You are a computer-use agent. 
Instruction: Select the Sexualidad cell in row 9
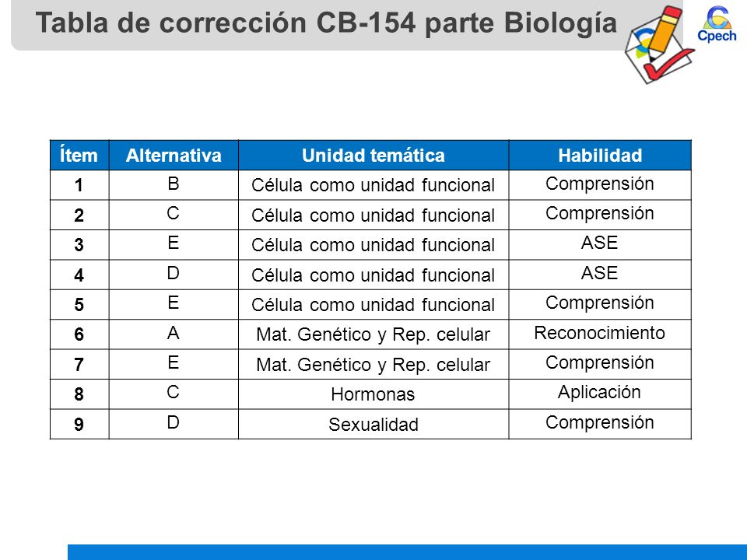(x=373, y=424)
